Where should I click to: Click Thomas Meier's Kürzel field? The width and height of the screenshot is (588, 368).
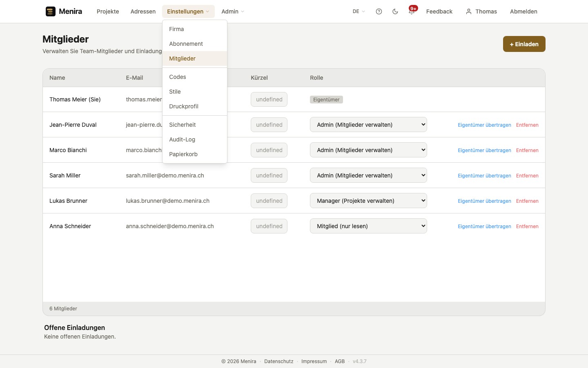pyautogui.click(x=269, y=99)
